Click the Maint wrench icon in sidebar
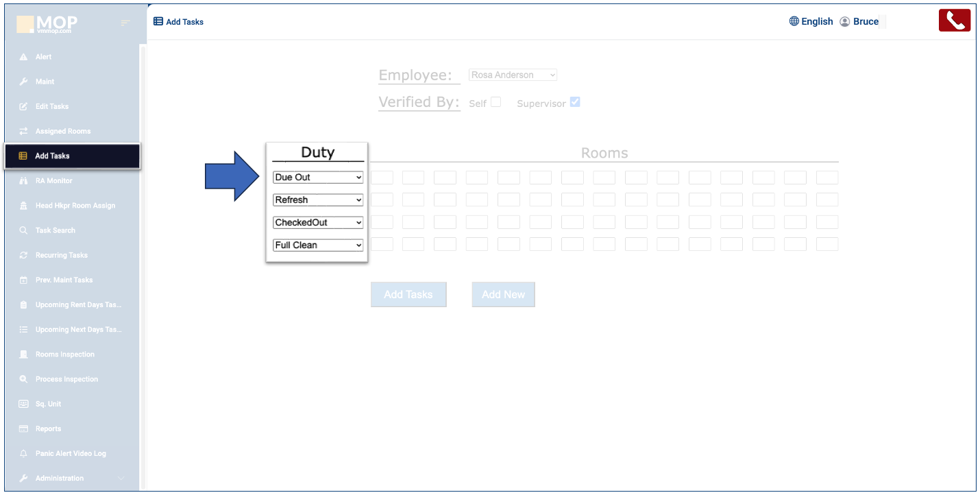Screen dimensions: 980x495 [23, 82]
